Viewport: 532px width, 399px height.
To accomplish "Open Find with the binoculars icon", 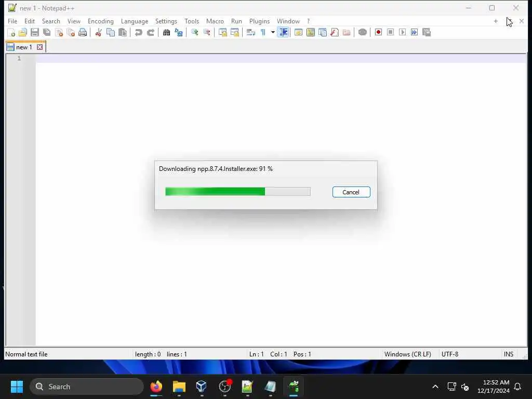I will tap(167, 32).
